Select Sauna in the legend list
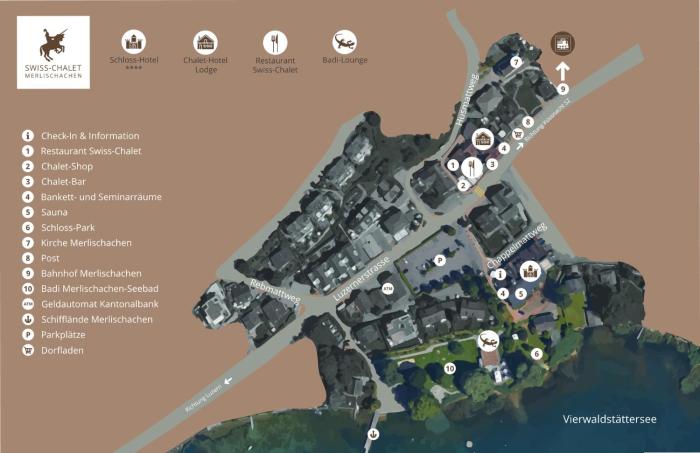 (x=55, y=212)
